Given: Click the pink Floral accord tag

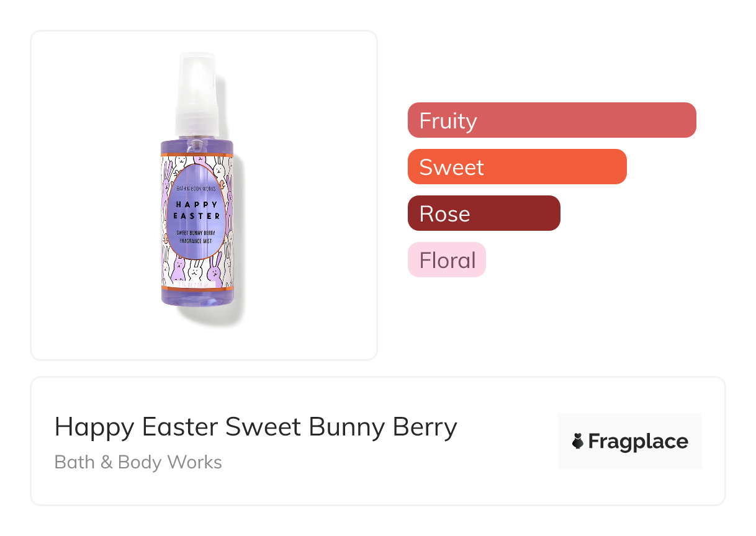Looking at the screenshot, I should (x=446, y=260).
